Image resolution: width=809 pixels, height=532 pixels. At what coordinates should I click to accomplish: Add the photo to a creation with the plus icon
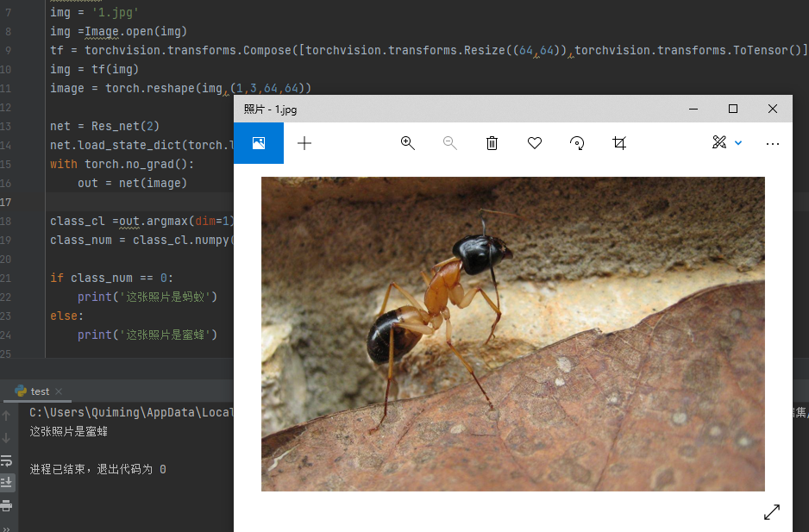click(304, 143)
